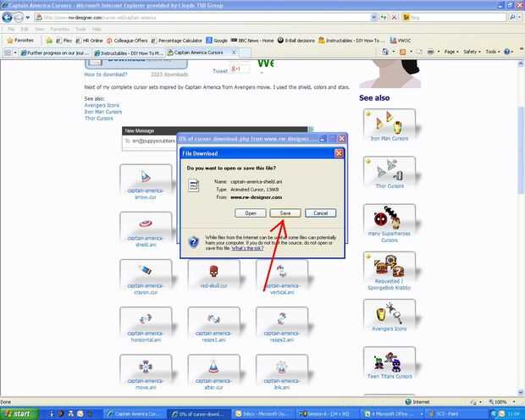Click the RSS feeds icon
Screen dimensions: 525x420
(403, 52)
